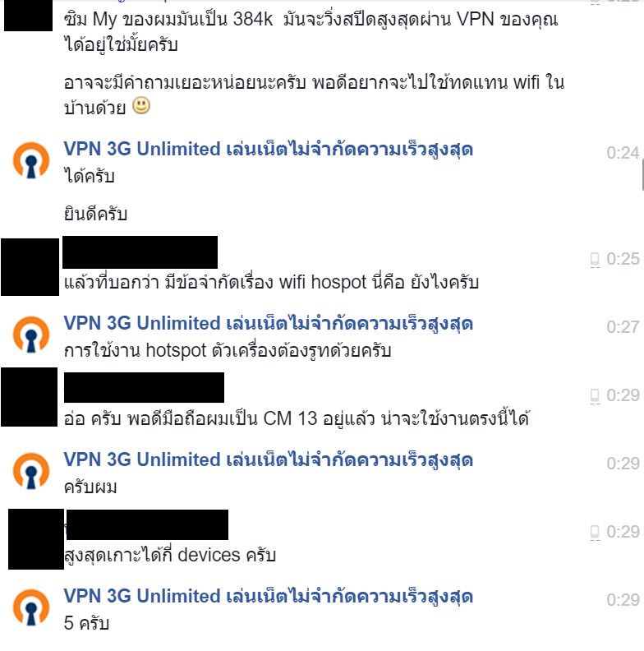Click mobile icon beside the CM 13 message time
The image size is (644, 651).
[595, 395]
